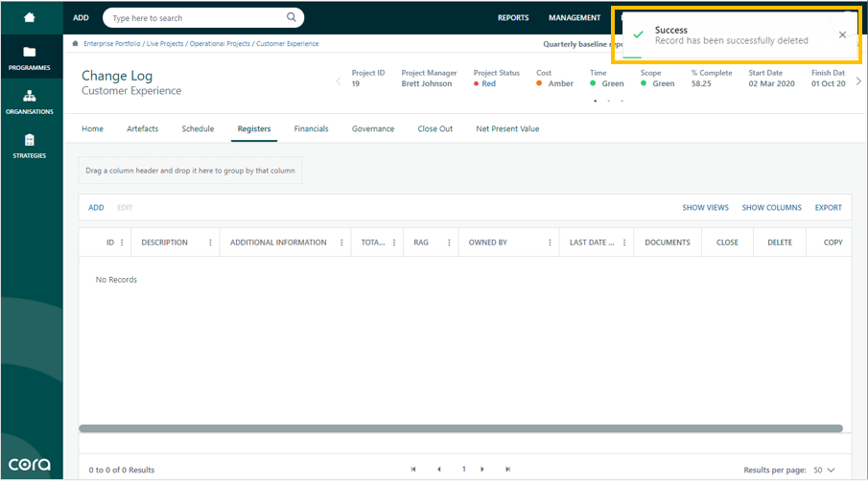Image resolution: width=868 pixels, height=484 pixels.
Task: Click the COPY column header
Action: point(833,242)
